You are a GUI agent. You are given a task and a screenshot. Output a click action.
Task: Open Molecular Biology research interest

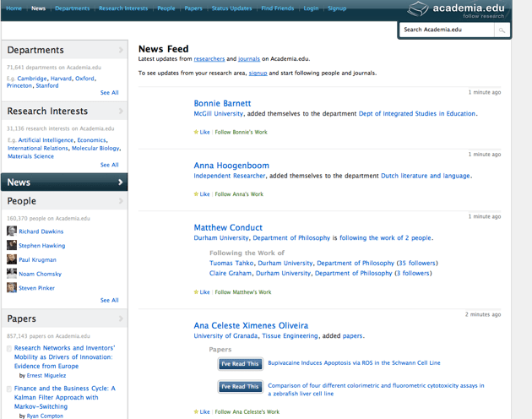[95, 149]
